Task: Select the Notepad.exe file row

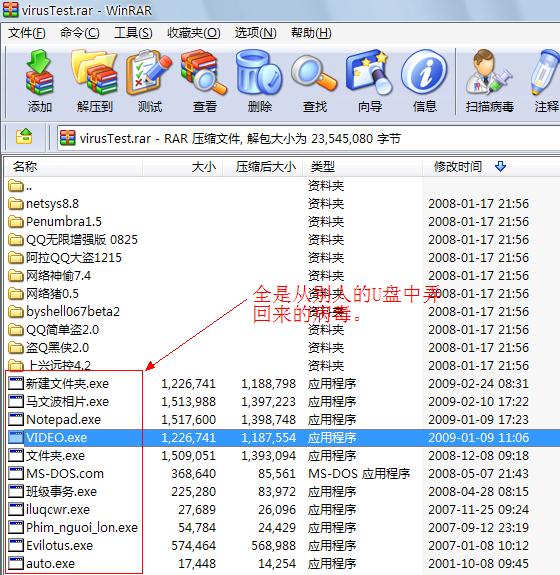Action: click(282, 419)
